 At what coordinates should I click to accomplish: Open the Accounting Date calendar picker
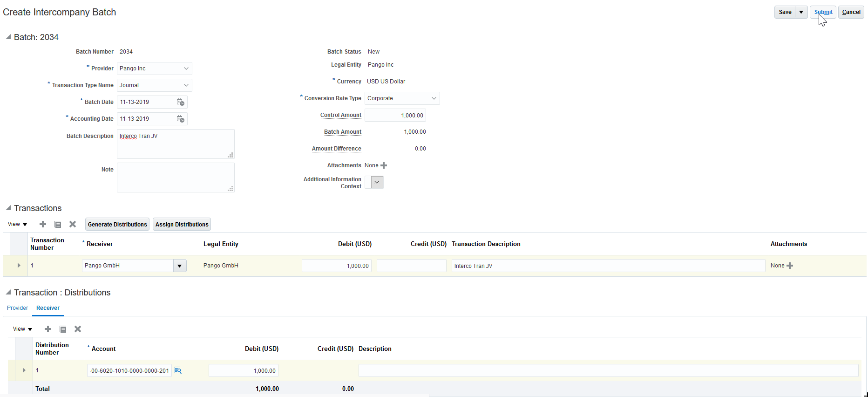(181, 119)
